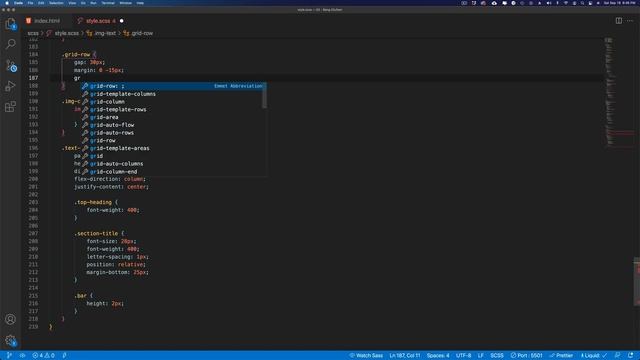
Task: Open the Accounts menu icon
Action: pos(11,319)
